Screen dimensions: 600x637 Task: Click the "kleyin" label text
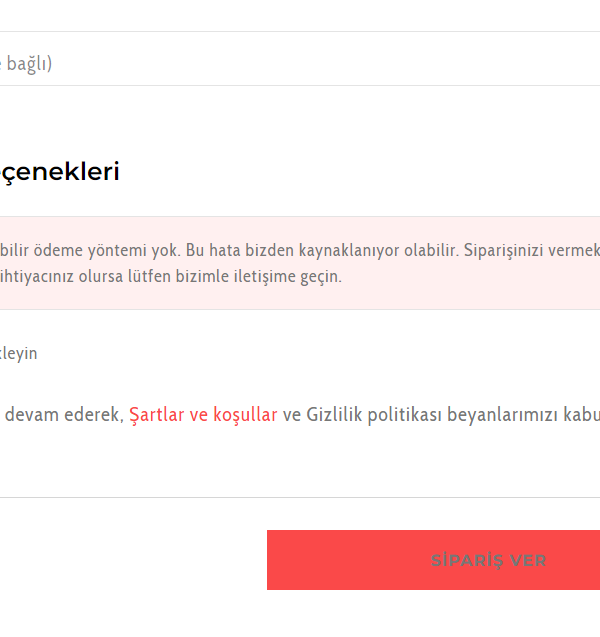click(x=19, y=354)
